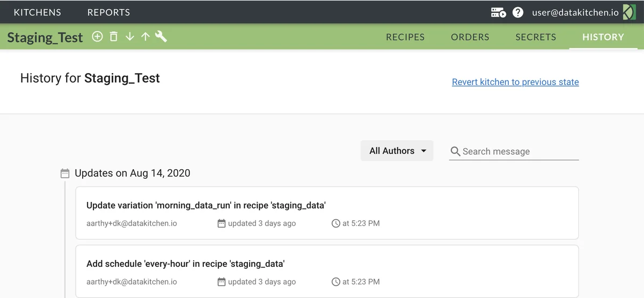The height and width of the screenshot is (298, 644).
Task: Open kitchen settings wrench icon
Action: (x=161, y=37)
